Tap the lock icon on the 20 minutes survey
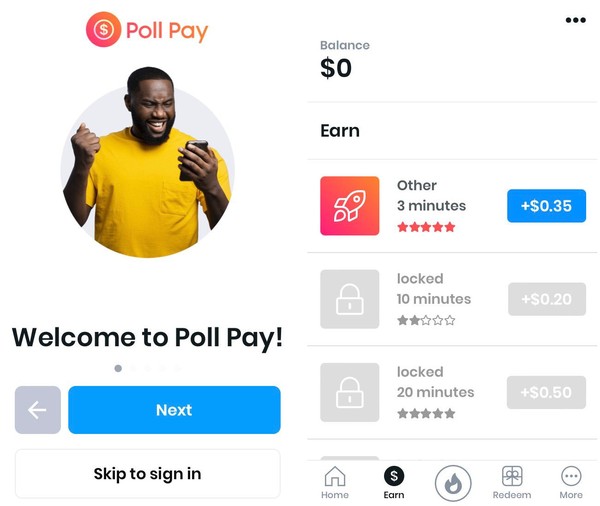Screen dimensions: 600x506 [x=349, y=392]
